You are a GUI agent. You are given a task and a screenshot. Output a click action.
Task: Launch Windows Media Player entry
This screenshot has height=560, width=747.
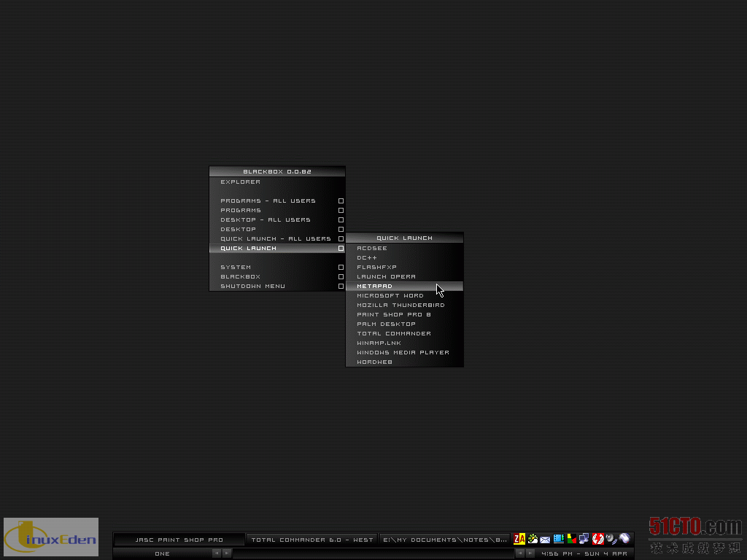click(x=404, y=353)
